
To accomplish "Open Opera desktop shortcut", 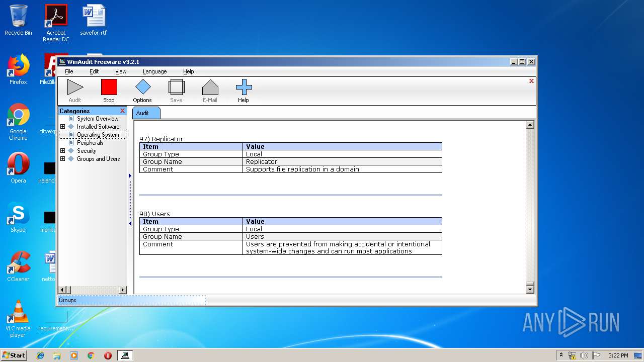I will [x=18, y=168].
